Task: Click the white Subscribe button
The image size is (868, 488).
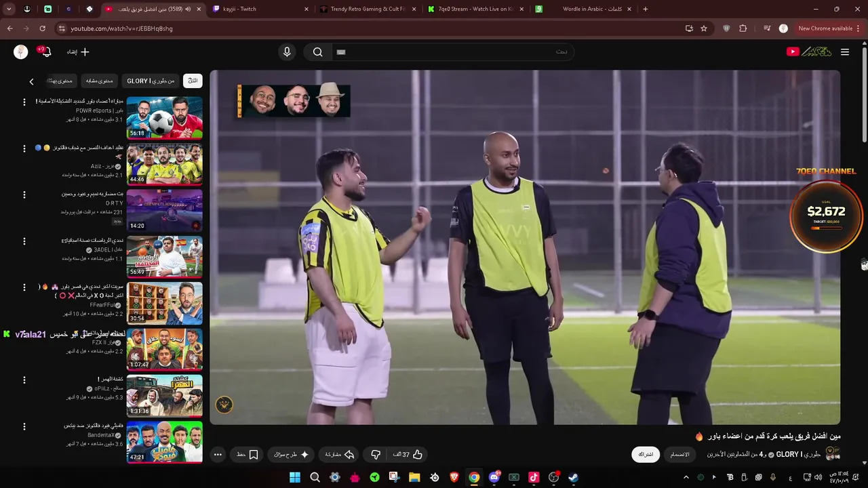Action: [646, 454]
